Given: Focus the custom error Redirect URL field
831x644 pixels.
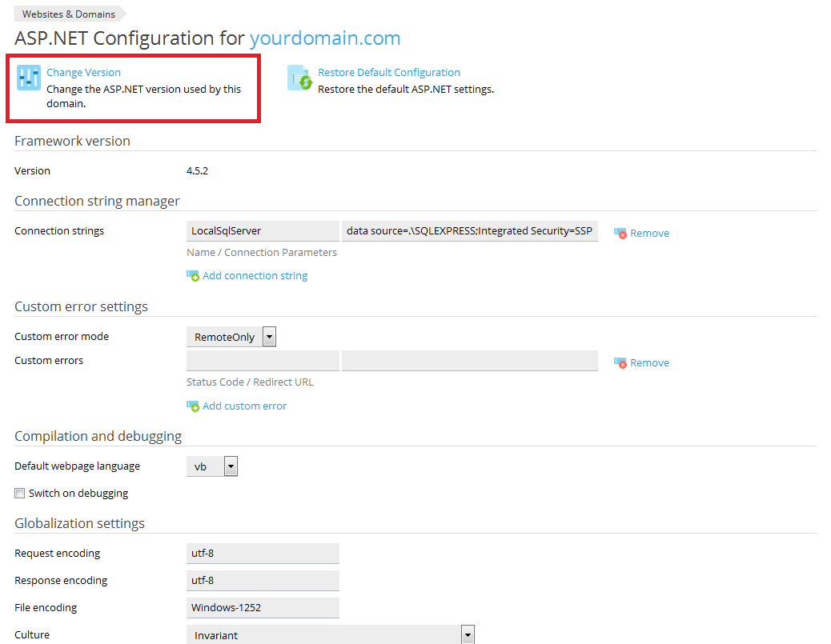Looking at the screenshot, I should pyautogui.click(x=470, y=361).
